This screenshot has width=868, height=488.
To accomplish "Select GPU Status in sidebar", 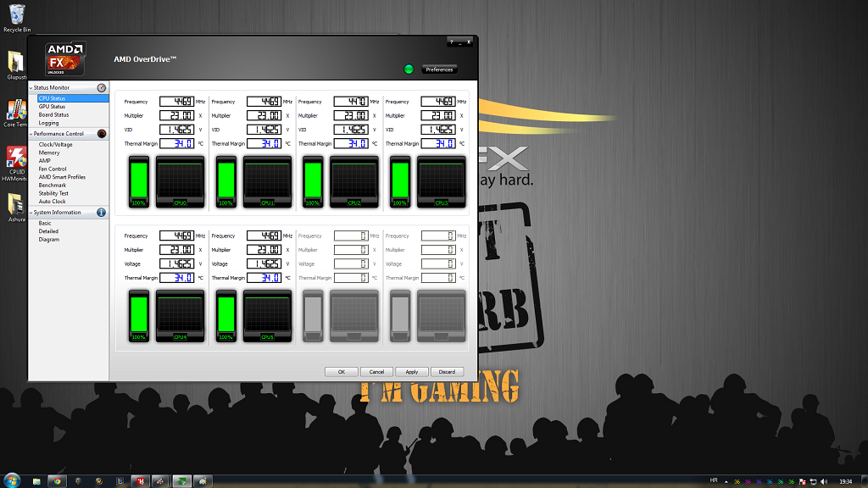I will pyautogui.click(x=52, y=106).
